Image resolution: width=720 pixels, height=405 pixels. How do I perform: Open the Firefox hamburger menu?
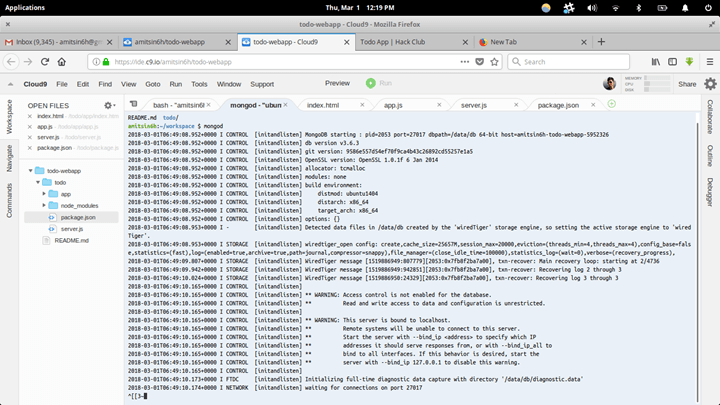(x=710, y=62)
